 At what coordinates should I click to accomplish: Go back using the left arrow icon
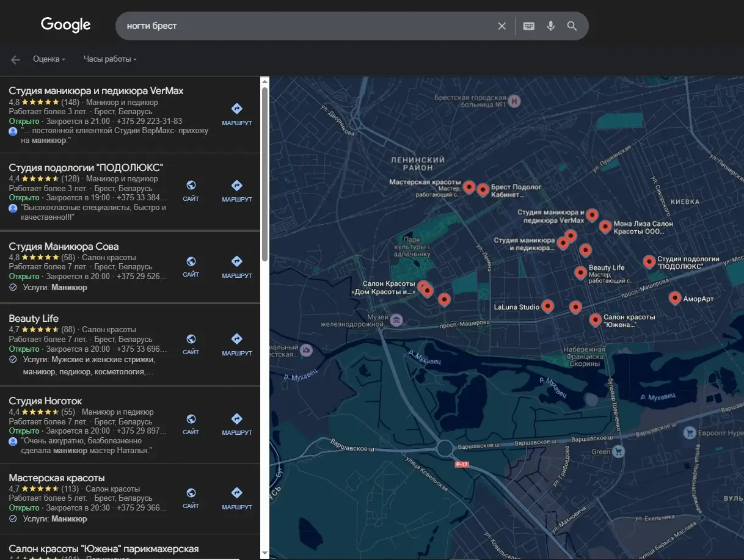[x=15, y=60]
